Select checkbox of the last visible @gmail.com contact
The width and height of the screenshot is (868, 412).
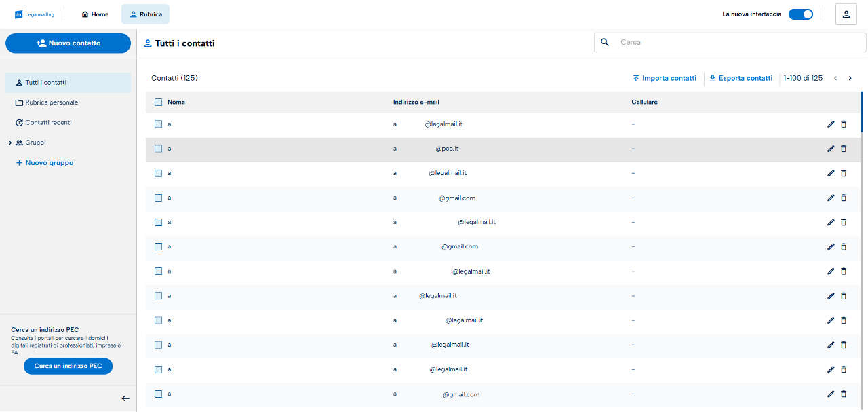pos(158,394)
